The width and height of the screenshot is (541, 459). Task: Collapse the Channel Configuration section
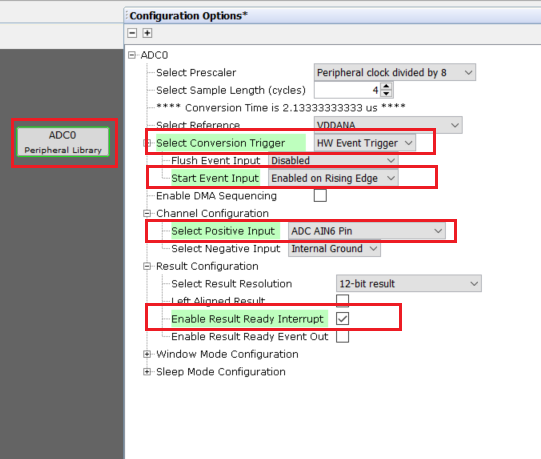[147, 213]
